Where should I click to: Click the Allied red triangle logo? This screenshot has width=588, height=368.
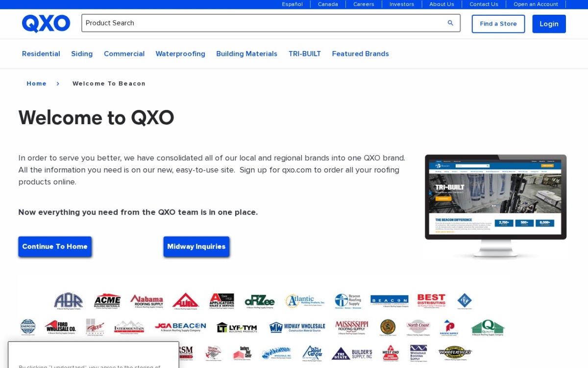[185, 301]
